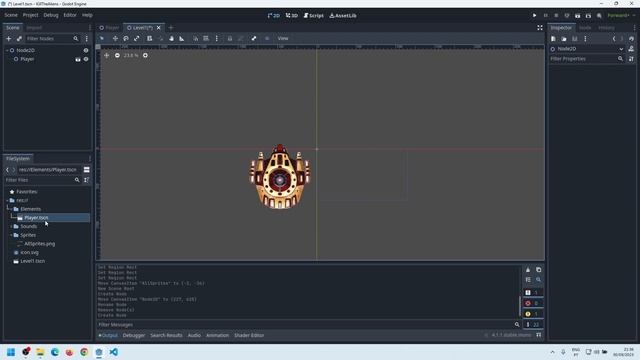The width and height of the screenshot is (640, 360).
Task: Collapse the Sprites folder
Action: [x=11, y=235]
